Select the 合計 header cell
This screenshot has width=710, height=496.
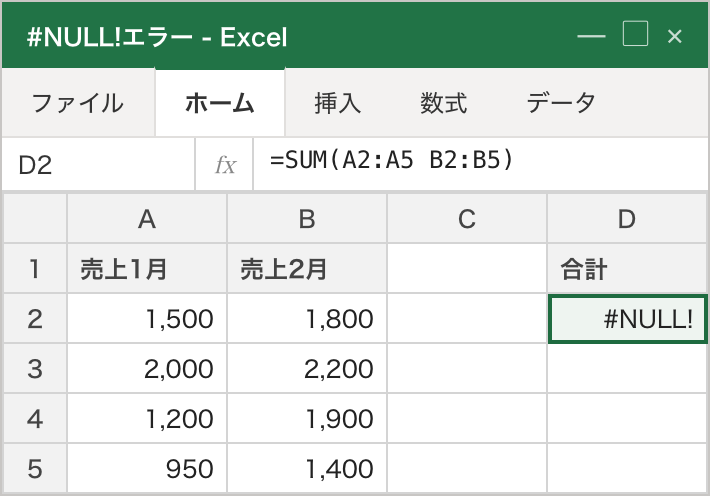click(627, 269)
